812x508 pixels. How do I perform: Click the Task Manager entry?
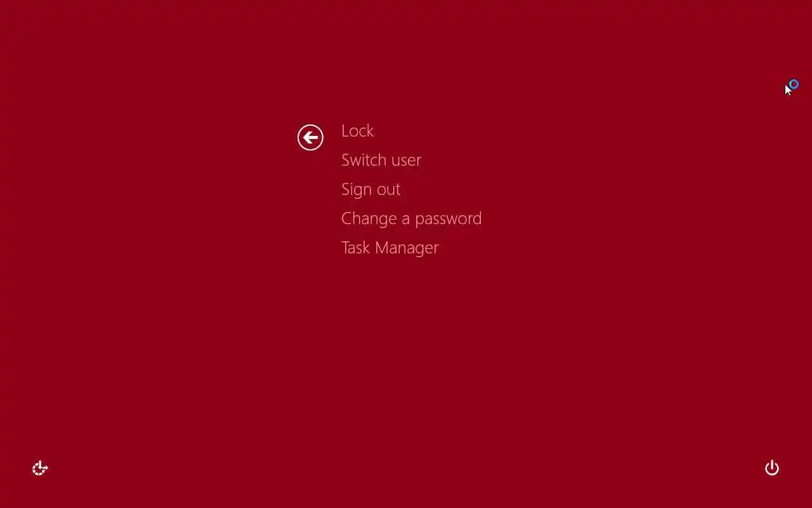tap(390, 248)
